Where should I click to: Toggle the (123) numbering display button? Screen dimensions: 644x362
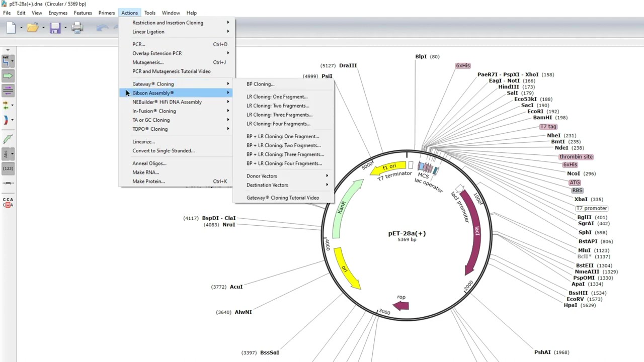8,168
